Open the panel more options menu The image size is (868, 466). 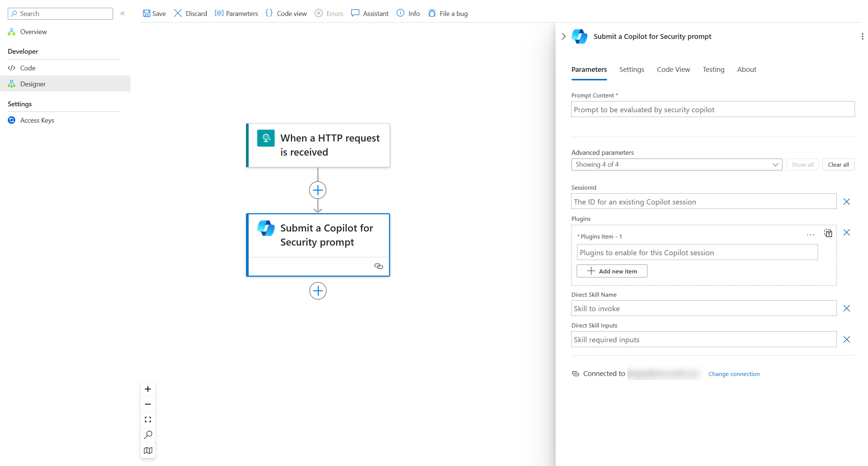(x=862, y=36)
